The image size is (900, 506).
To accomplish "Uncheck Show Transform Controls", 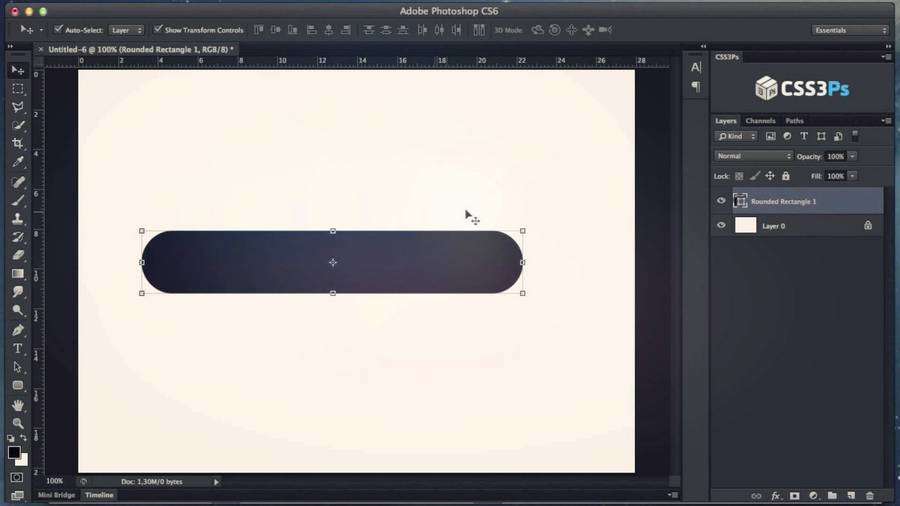I will 158,29.
